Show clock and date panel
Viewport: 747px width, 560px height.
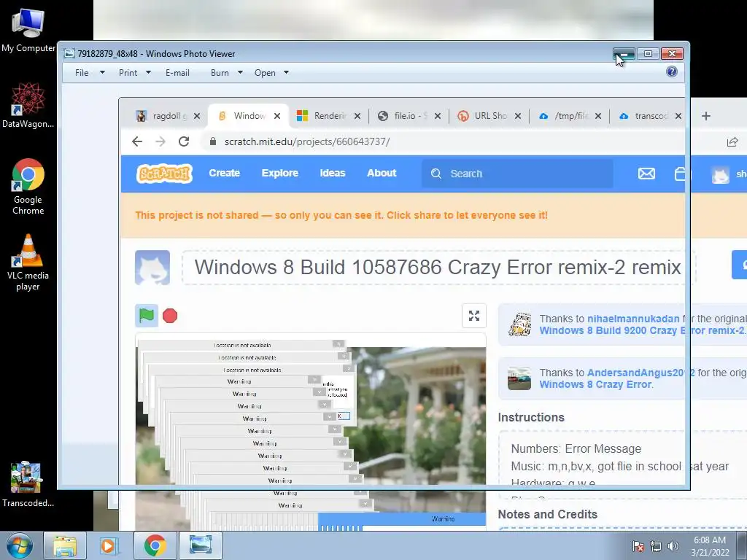coord(710,546)
